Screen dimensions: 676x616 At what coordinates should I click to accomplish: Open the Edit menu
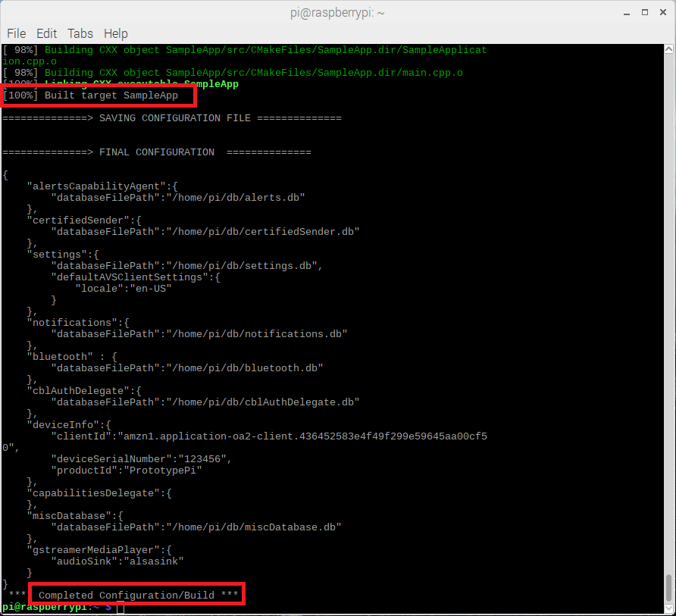click(x=46, y=33)
